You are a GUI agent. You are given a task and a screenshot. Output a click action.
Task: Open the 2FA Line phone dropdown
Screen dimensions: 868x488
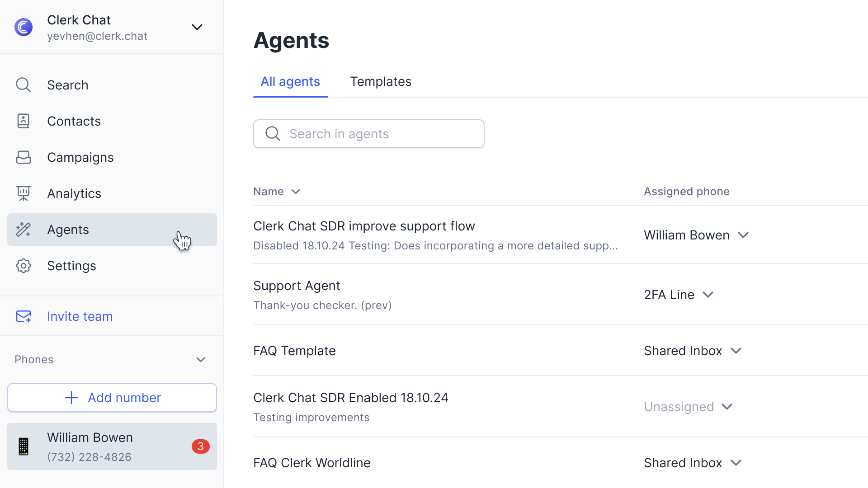(708, 295)
